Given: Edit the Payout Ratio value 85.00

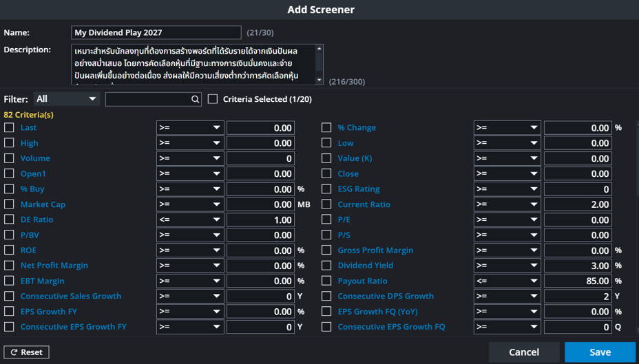Looking at the screenshot, I should pyautogui.click(x=578, y=281).
